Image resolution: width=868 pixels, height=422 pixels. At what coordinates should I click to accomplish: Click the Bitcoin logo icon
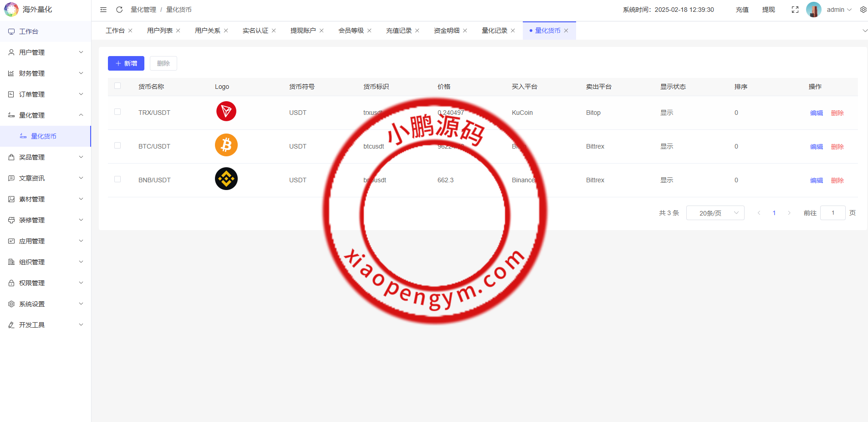pos(226,145)
